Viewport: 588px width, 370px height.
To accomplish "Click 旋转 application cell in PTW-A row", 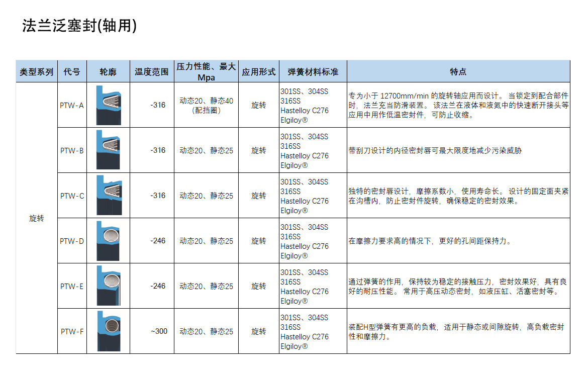I will (x=259, y=105).
